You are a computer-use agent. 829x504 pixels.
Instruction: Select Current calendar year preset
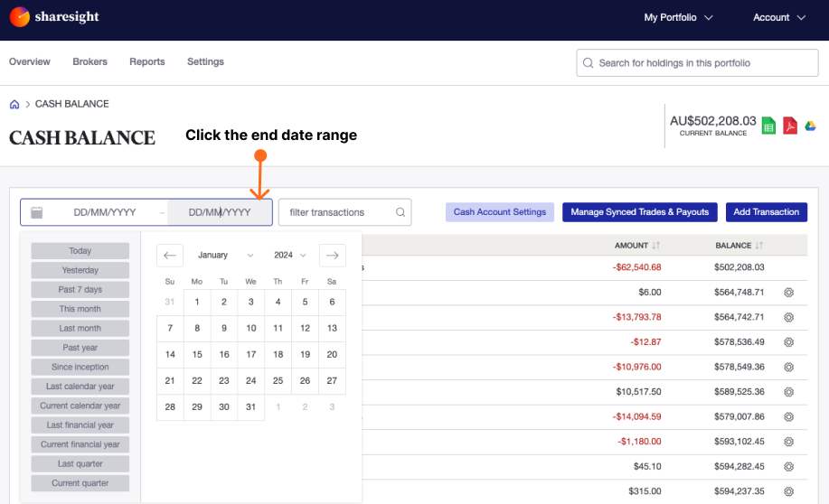80,406
